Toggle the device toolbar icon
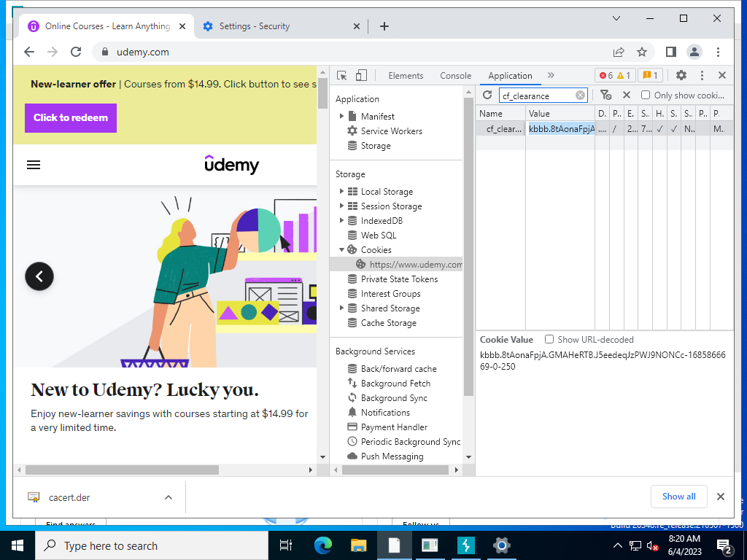The image size is (747, 560). pos(361,76)
